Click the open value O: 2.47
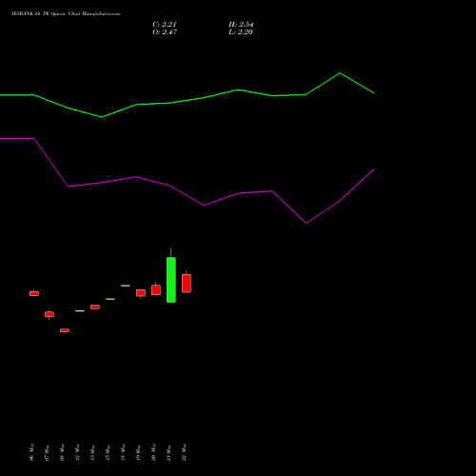 coord(165,32)
